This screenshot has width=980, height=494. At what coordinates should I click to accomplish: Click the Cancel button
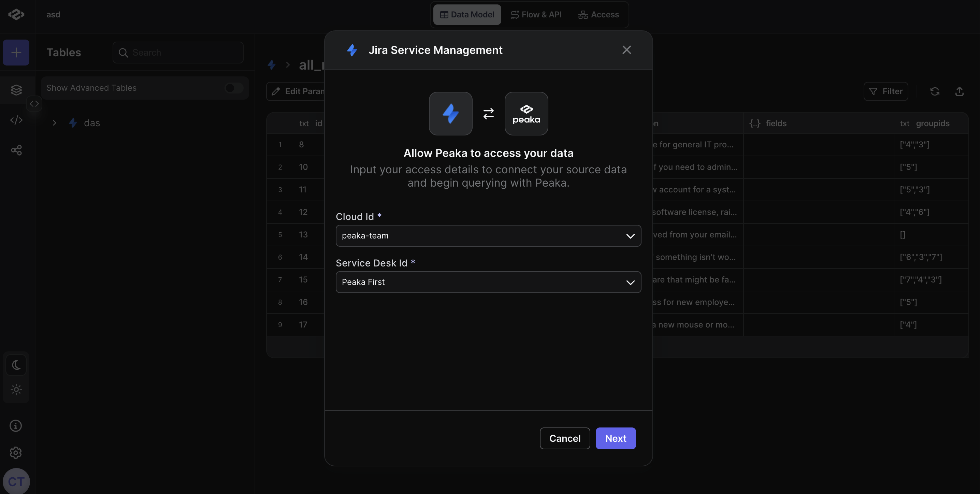[x=565, y=438]
